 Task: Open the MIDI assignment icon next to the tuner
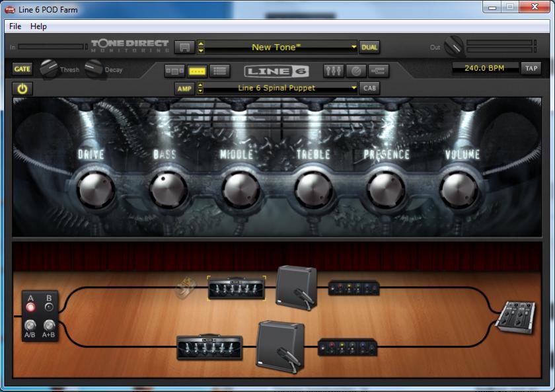379,71
